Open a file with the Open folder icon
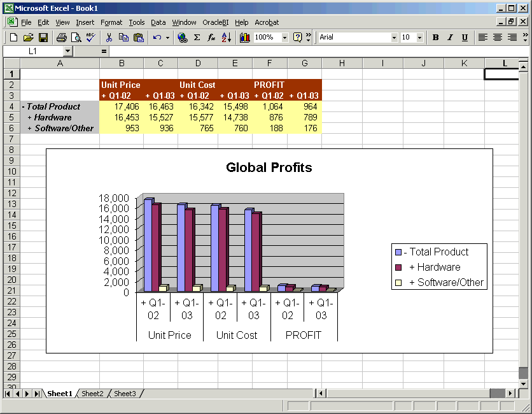 (29, 38)
